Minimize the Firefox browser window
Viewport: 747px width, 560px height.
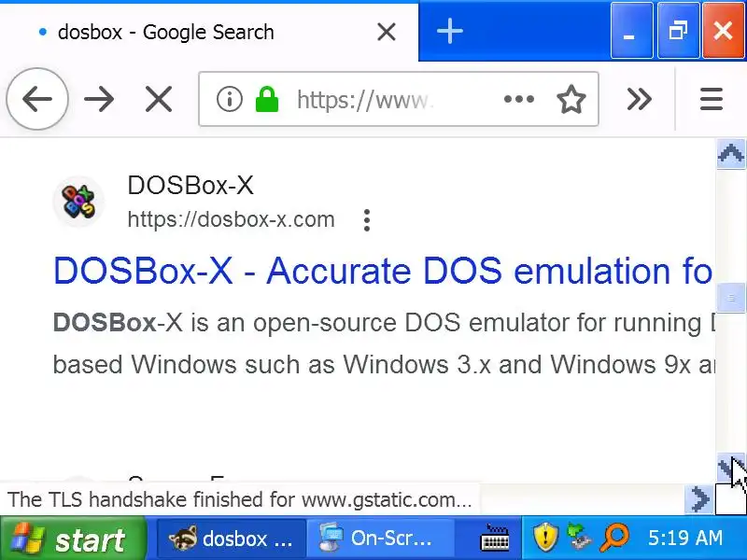point(632,31)
